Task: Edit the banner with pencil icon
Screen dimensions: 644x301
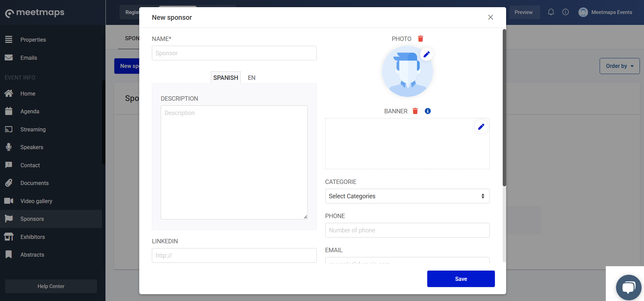Action: (481, 127)
